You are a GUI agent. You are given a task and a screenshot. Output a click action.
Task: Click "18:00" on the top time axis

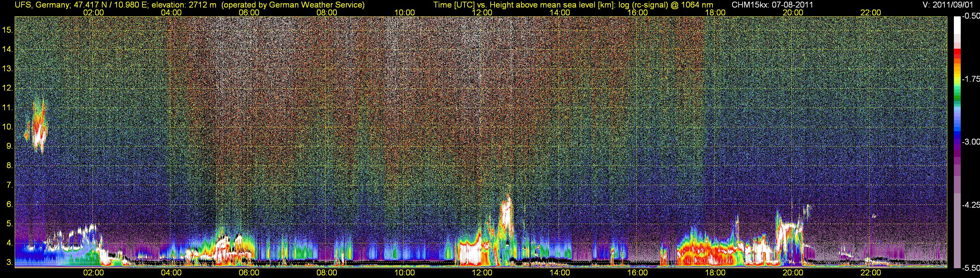(x=715, y=12)
